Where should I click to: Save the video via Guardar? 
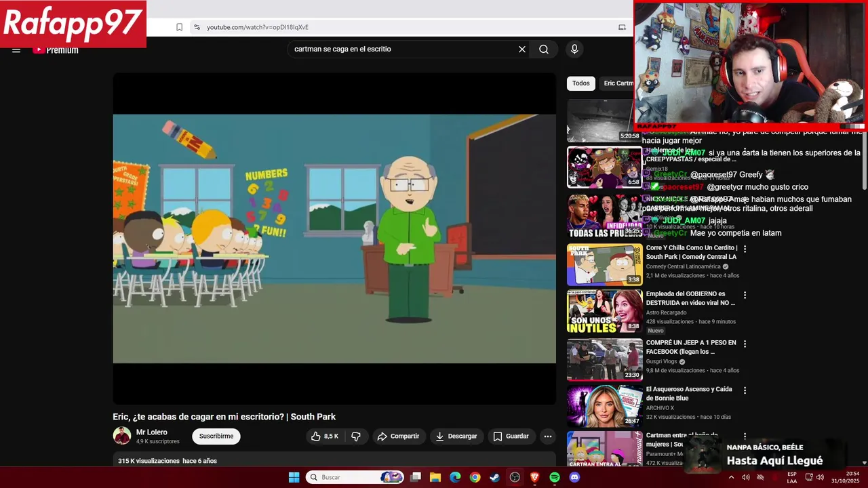(x=511, y=436)
